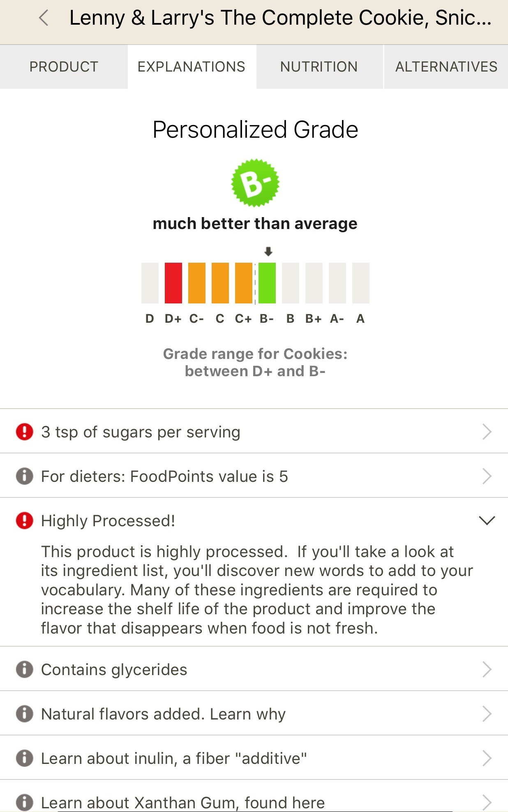Open Natural flavors added. Learn why
Viewport: 508px width, 812px height.
163,714
